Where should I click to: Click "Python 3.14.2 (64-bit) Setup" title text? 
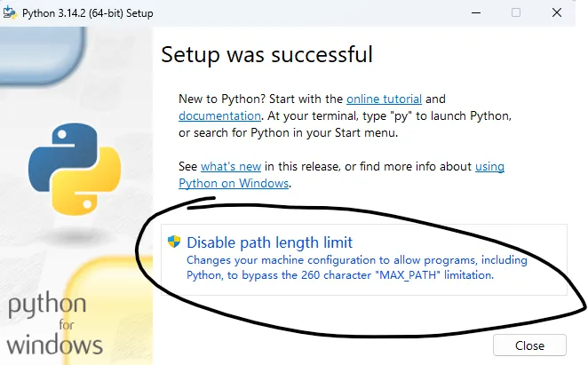88,13
